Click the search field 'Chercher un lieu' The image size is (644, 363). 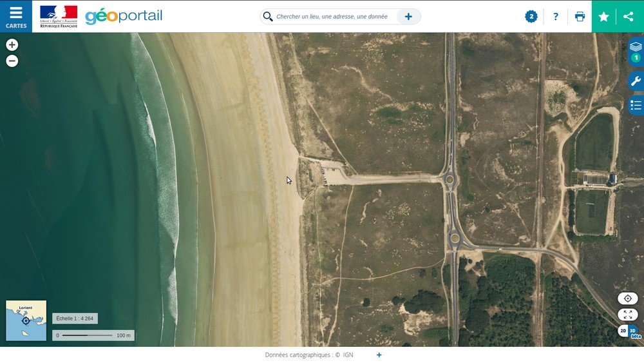pyautogui.click(x=332, y=17)
